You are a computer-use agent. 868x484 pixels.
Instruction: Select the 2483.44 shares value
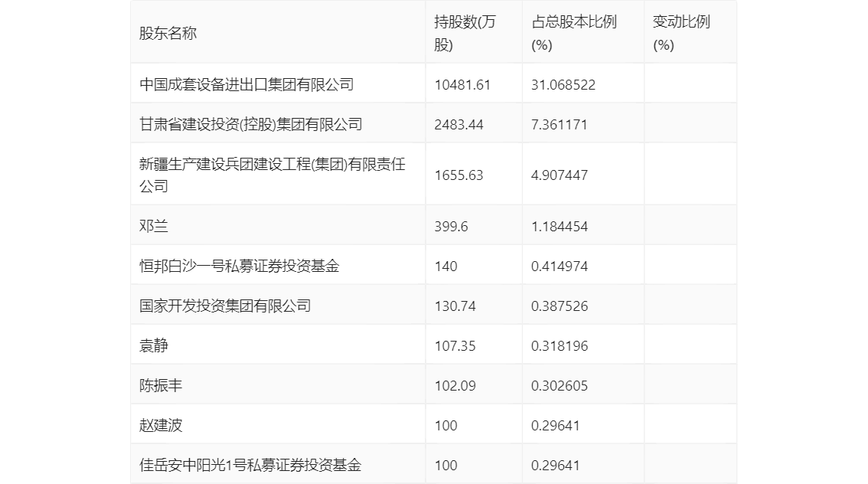pos(458,125)
